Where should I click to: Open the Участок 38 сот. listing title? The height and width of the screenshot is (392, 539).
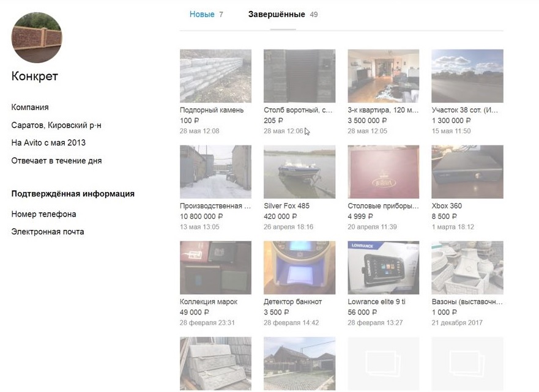pyautogui.click(x=465, y=110)
